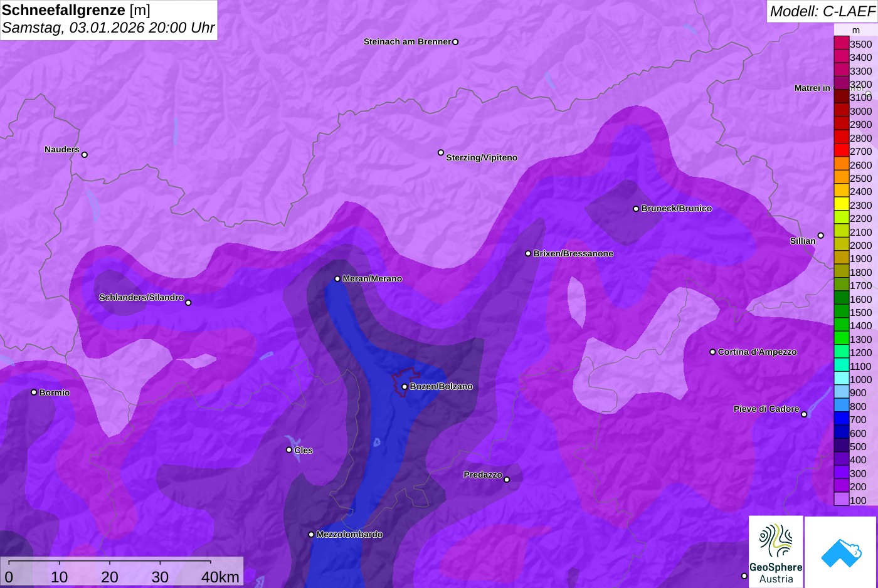Image resolution: width=878 pixels, height=588 pixels.
Task: Click the 40km scale bar label
Action: point(221,577)
